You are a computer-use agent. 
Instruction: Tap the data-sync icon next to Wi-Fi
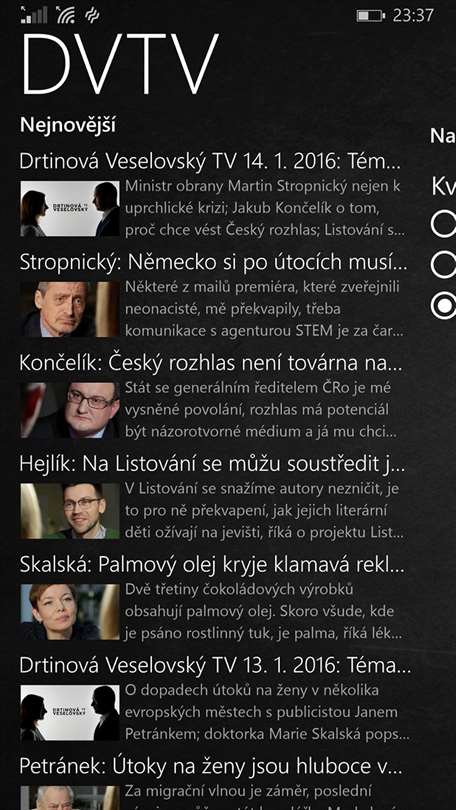(x=92, y=15)
